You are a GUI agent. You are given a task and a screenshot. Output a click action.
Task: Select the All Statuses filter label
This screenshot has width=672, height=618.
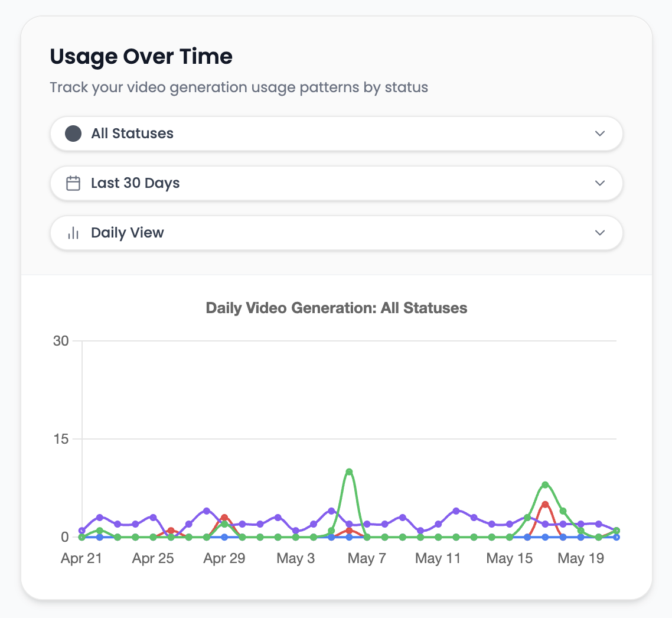click(132, 134)
